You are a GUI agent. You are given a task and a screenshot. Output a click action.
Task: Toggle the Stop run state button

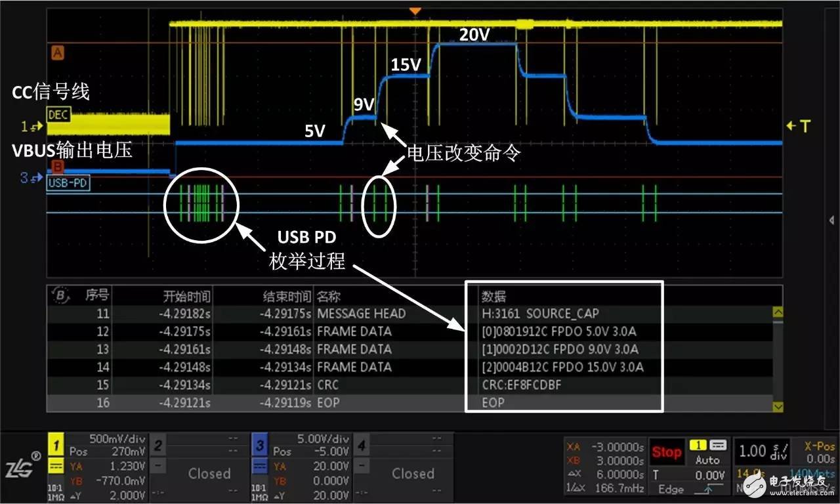pos(666,453)
